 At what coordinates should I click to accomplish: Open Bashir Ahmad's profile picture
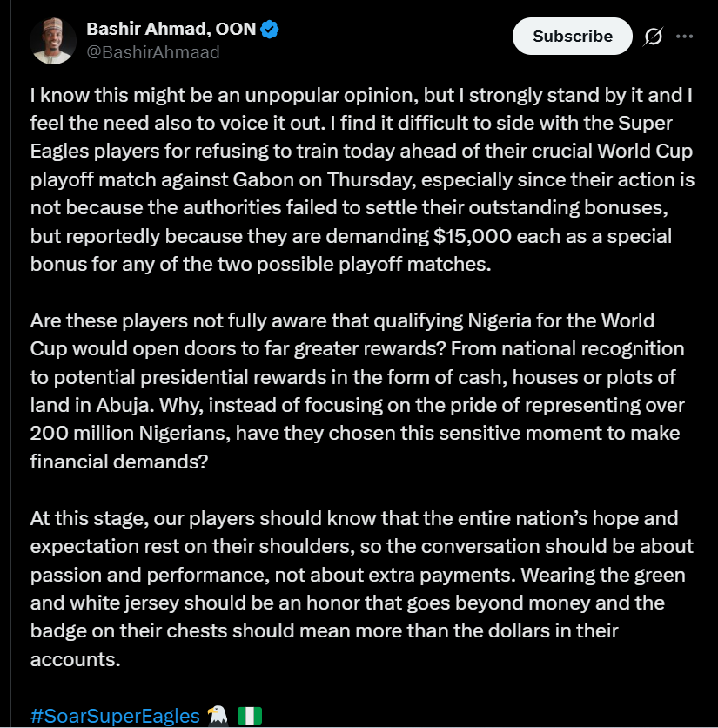[53, 40]
